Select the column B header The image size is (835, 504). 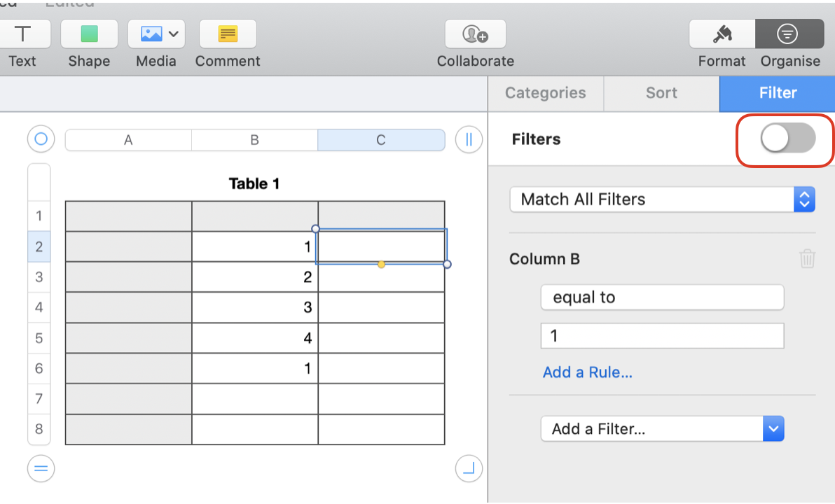pyautogui.click(x=254, y=140)
